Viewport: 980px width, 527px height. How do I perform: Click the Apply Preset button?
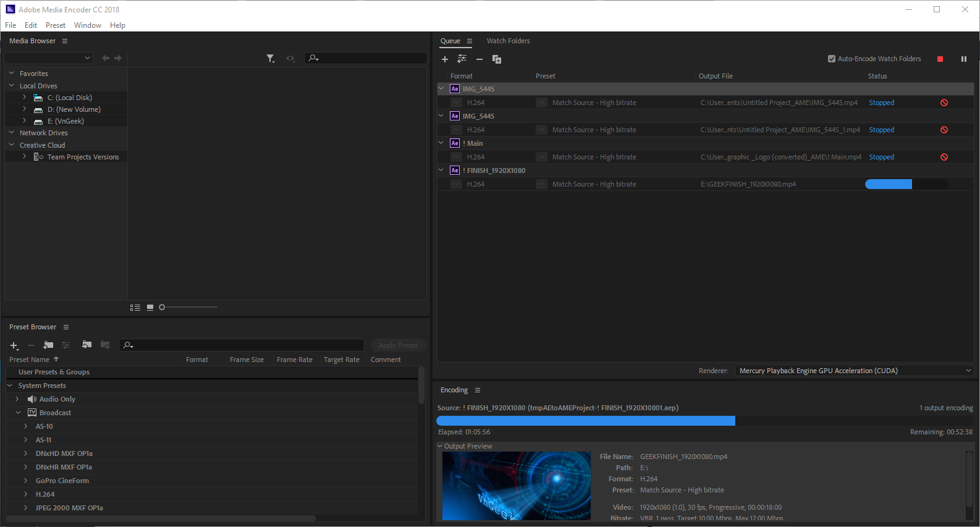[x=398, y=345]
